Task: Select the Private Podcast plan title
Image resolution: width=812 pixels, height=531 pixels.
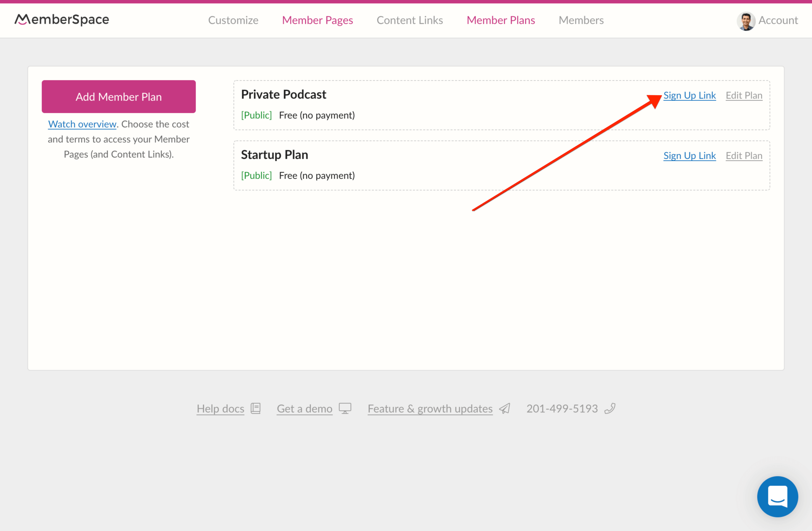Action: coord(283,94)
